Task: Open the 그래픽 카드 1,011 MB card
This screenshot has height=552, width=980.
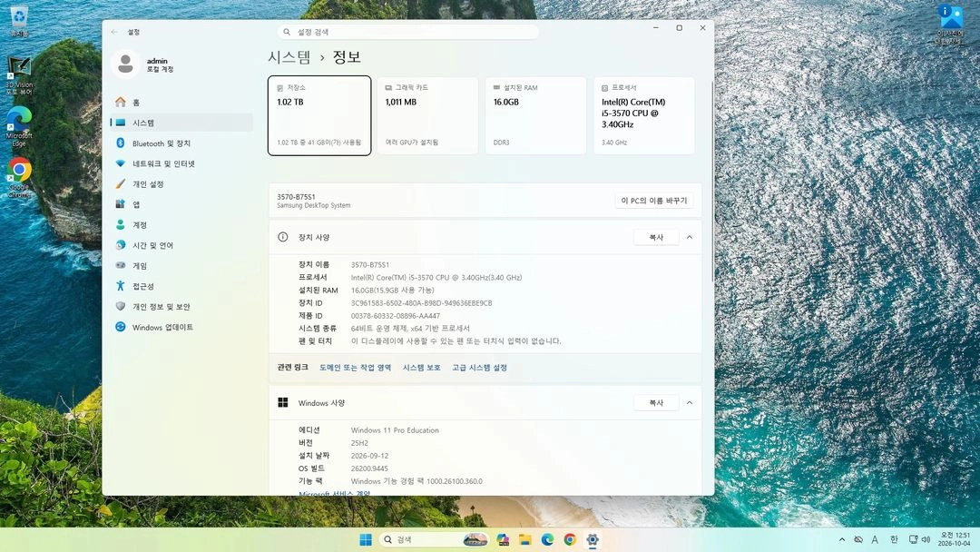Action: [427, 115]
